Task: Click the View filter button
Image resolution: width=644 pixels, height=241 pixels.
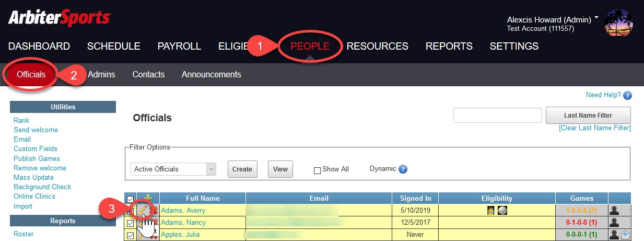Action: (280, 169)
